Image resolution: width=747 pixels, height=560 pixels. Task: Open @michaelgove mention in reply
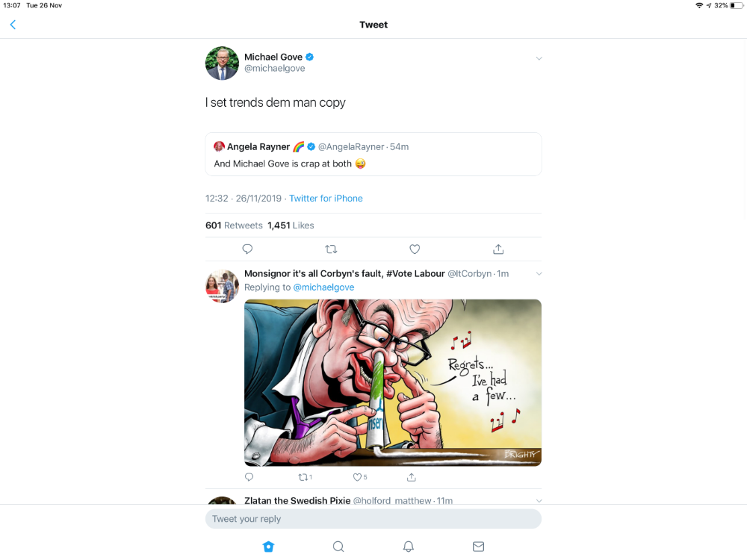click(x=323, y=287)
